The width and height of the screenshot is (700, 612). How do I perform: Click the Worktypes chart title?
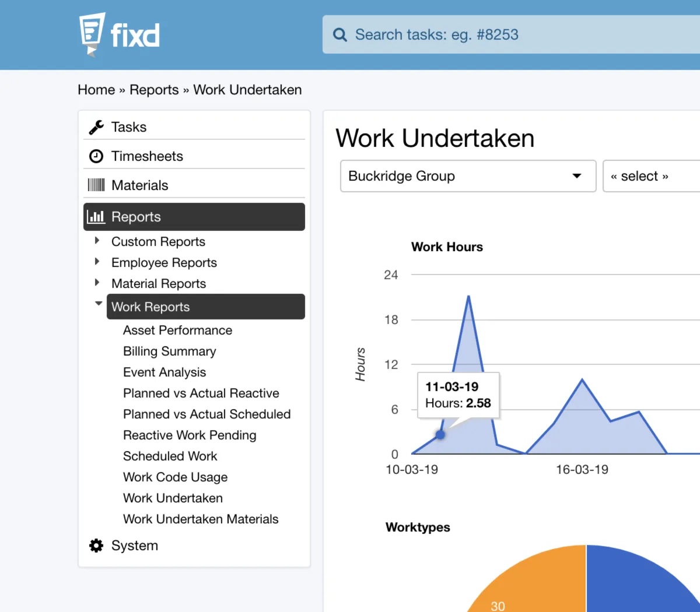pyautogui.click(x=418, y=527)
